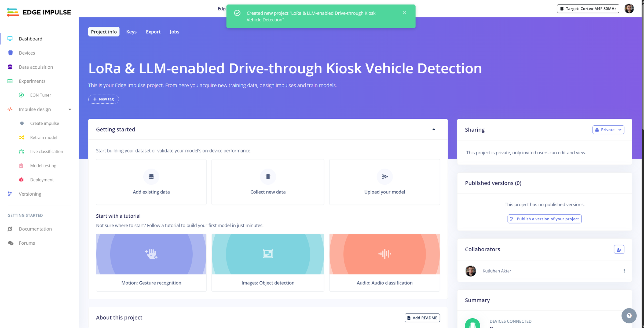This screenshot has height=328, width=644.
Task: Open the Motion: Gesture recognition tutorial
Action: tap(151, 262)
